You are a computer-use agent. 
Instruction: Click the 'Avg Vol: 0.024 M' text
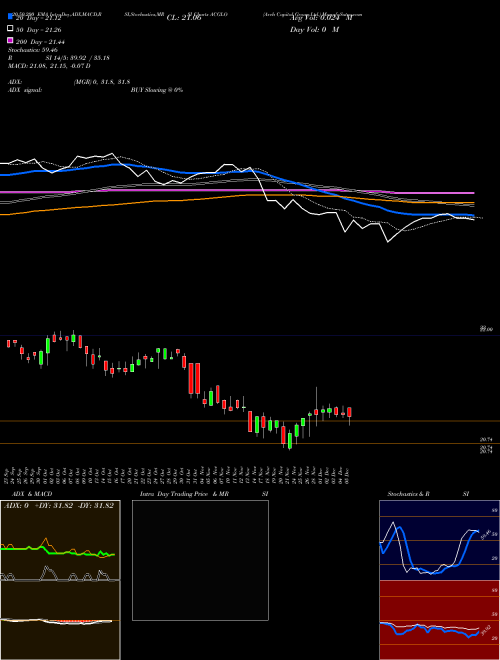321,18
